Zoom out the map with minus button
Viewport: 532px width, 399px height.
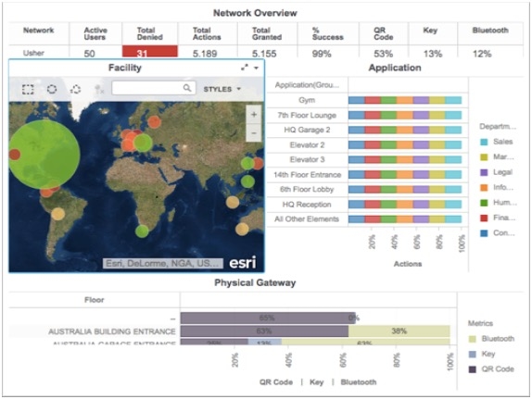pyautogui.click(x=253, y=133)
